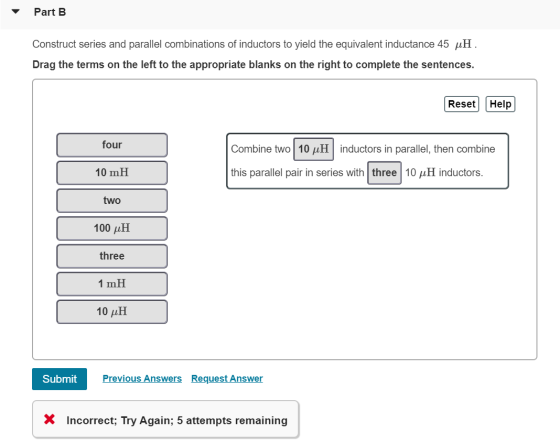Click the "Incorrect; Try Again" feedback message

click(x=177, y=420)
